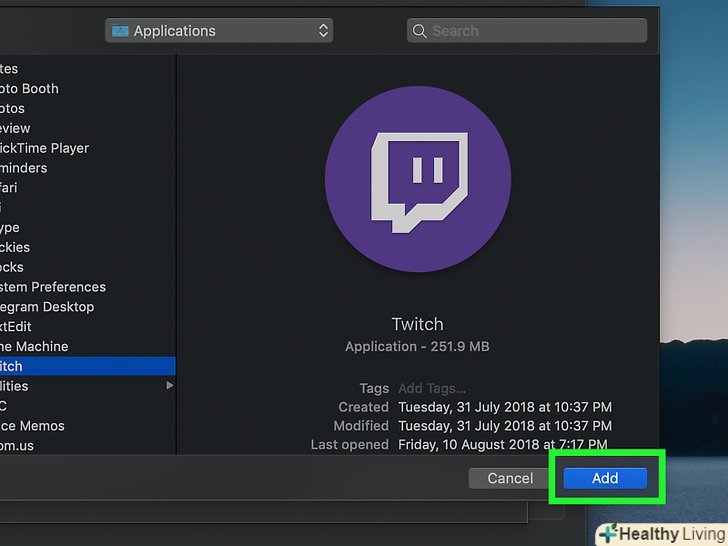Click the magnifying glass search icon
Image resolution: width=728 pixels, height=546 pixels.
pos(419,31)
